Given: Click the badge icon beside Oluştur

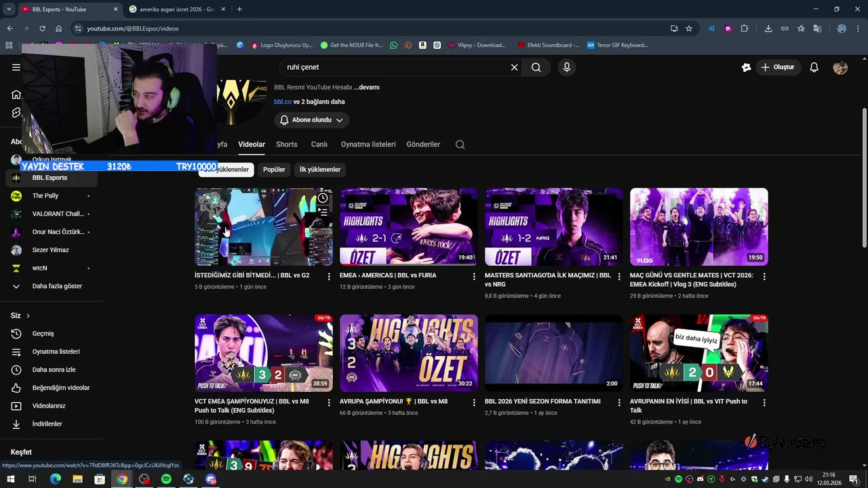Looking at the screenshot, I should tap(746, 67).
